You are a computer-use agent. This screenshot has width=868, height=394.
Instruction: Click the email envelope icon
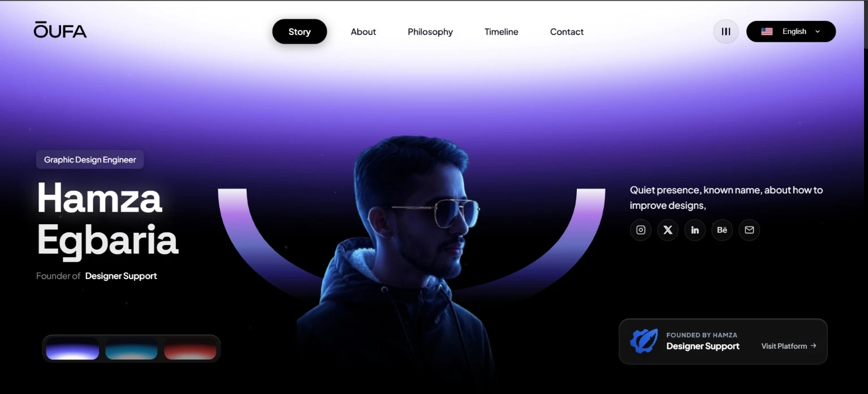click(x=749, y=230)
